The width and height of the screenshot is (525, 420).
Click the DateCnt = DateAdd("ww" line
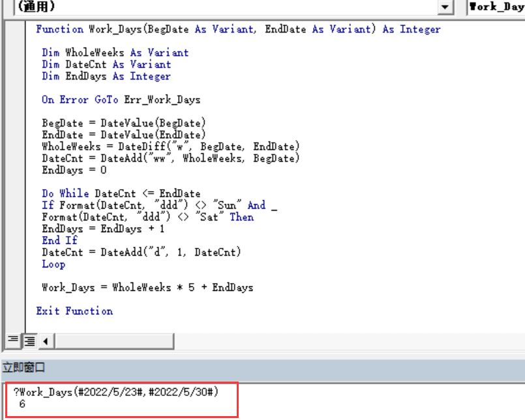coord(170,158)
